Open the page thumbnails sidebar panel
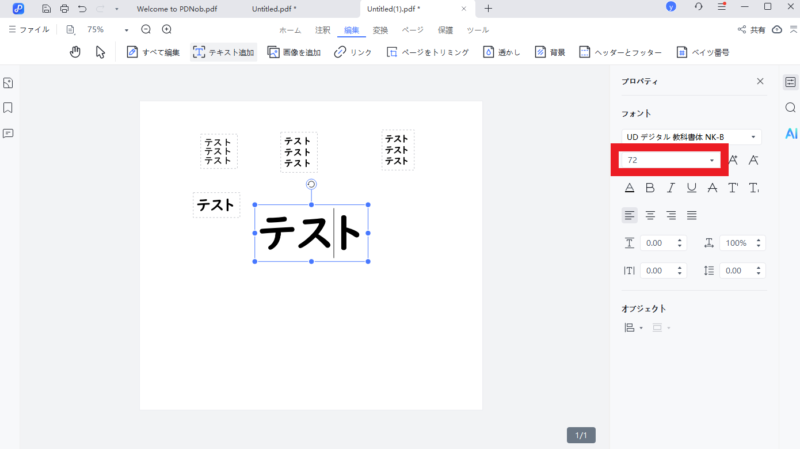 pyautogui.click(x=8, y=82)
